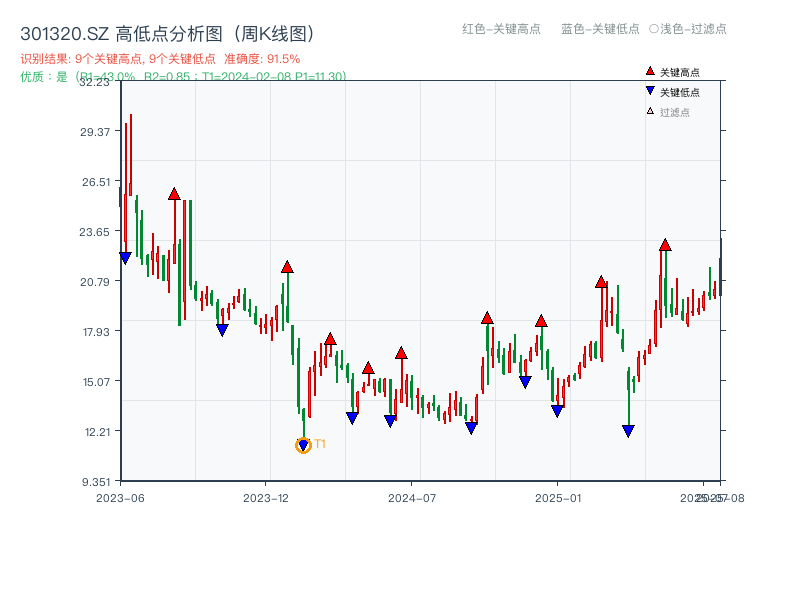Select the blue 关键低点 triangle legend icon
The image size is (800, 600).
click(x=648, y=91)
